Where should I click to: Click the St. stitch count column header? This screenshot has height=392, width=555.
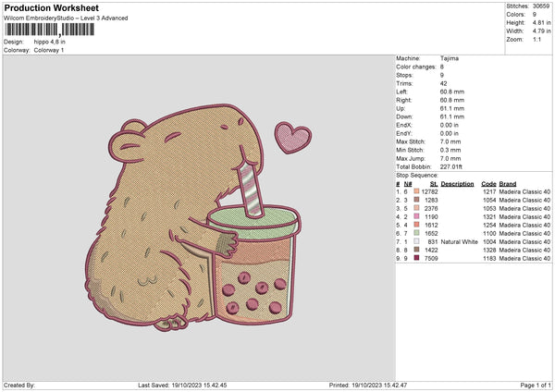click(x=432, y=183)
